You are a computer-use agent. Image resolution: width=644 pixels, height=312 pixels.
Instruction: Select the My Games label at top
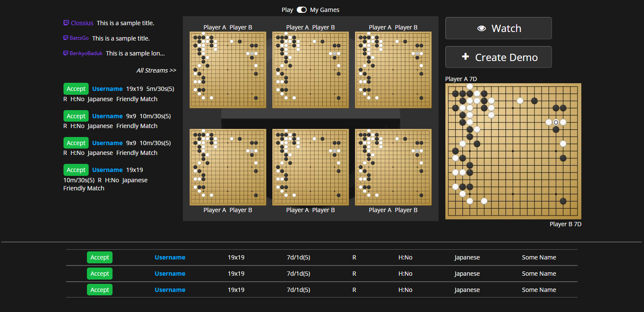coord(325,10)
